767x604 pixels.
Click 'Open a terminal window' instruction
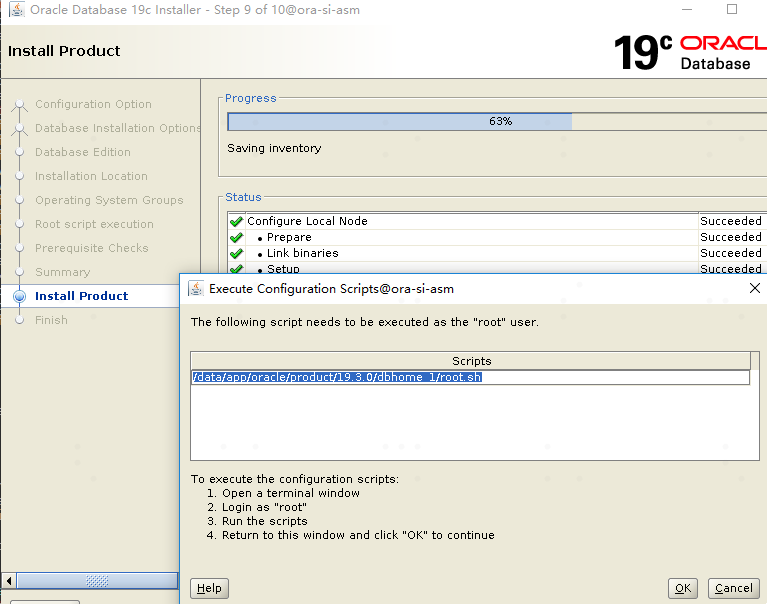[x=291, y=493]
